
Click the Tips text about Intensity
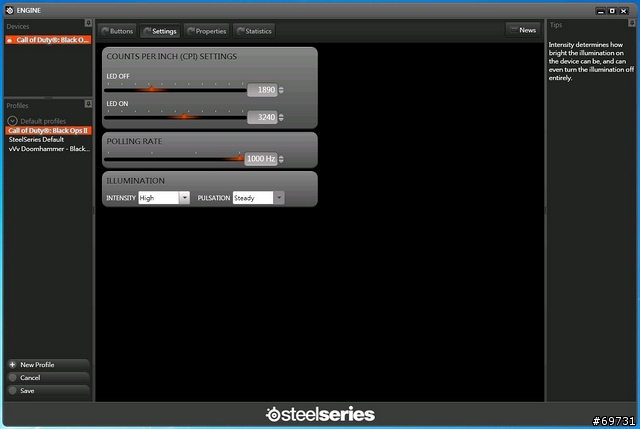(x=591, y=61)
